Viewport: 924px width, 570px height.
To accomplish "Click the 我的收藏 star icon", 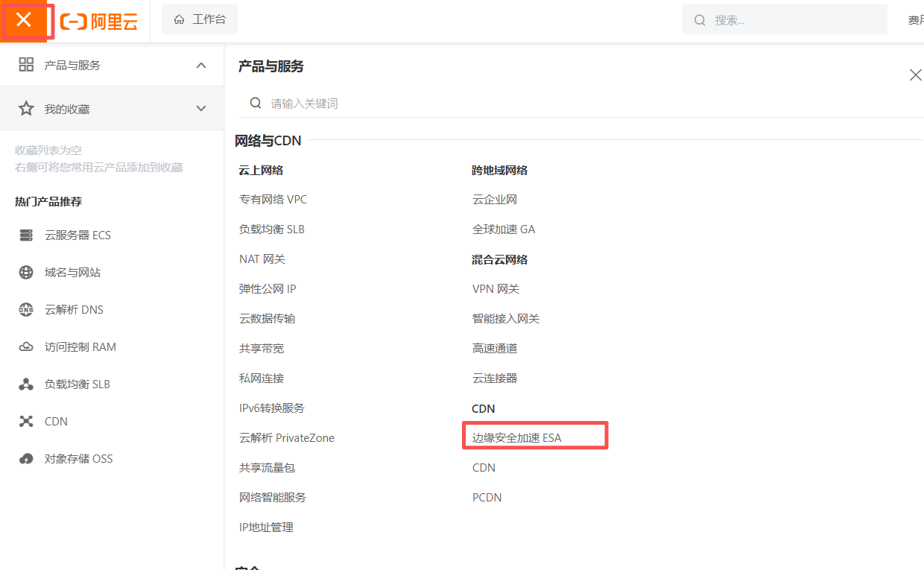I will pyautogui.click(x=26, y=109).
